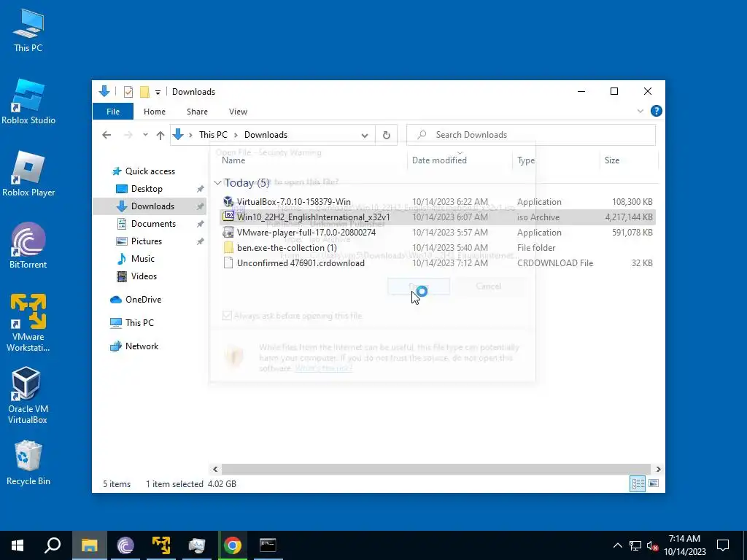The image size is (747, 560).
Task: Launch Roblox Studio desktop shortcut
Action: click(28, 102)
